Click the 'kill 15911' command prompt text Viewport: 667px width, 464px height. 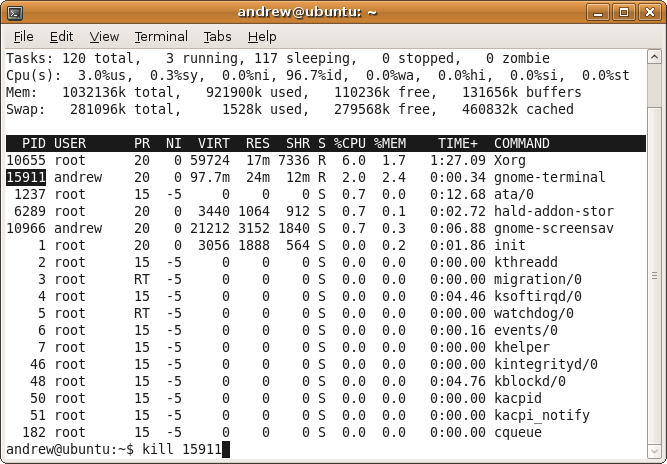click(x=182, y=450)
